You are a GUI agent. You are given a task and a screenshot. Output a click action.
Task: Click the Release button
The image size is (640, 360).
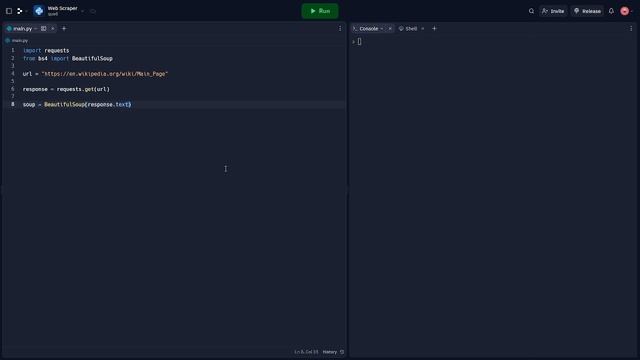587,11
